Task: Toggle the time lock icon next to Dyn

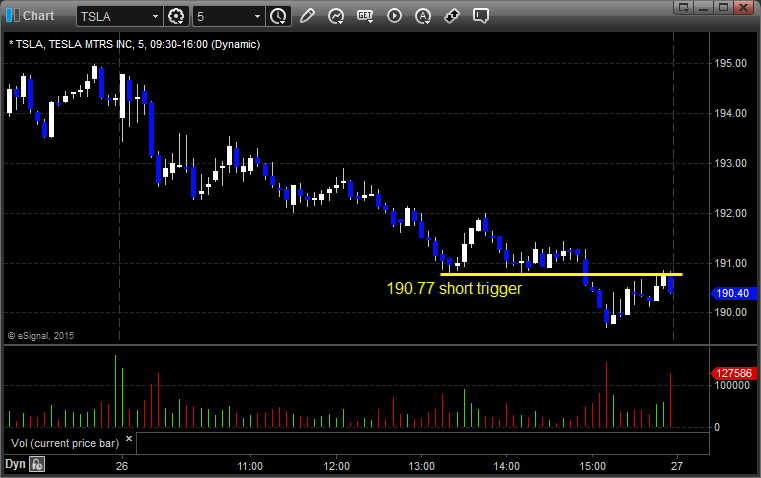Action: (37, 465)
